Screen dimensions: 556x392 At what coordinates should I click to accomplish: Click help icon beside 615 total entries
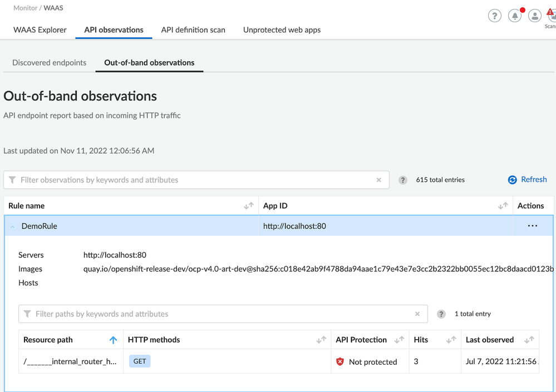403,180
